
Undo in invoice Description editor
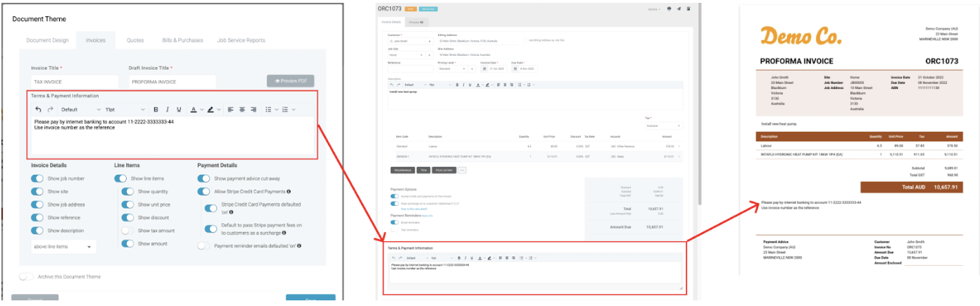pos(391,85)
